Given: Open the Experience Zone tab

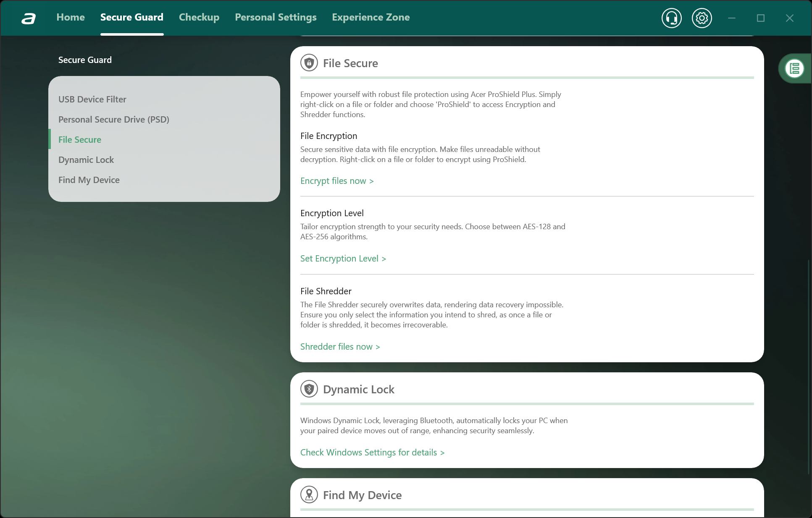Looking at the screenshot, I should tap(371, 17).
